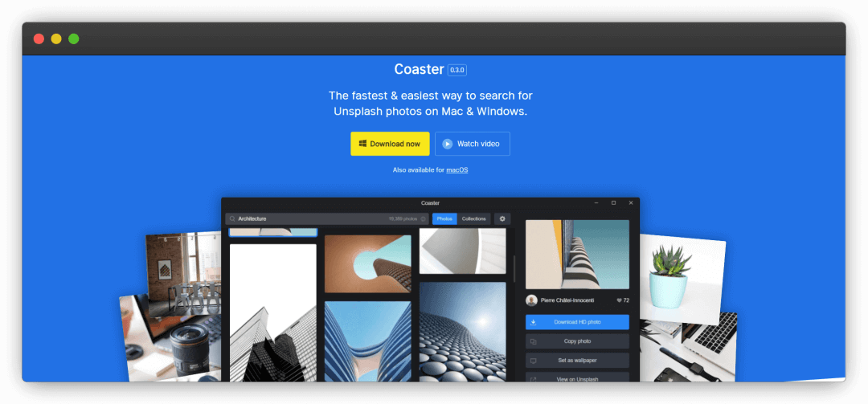Click the green maximize dot in browser frame
This screenshot has height=404, width=868.
point(74,39)
